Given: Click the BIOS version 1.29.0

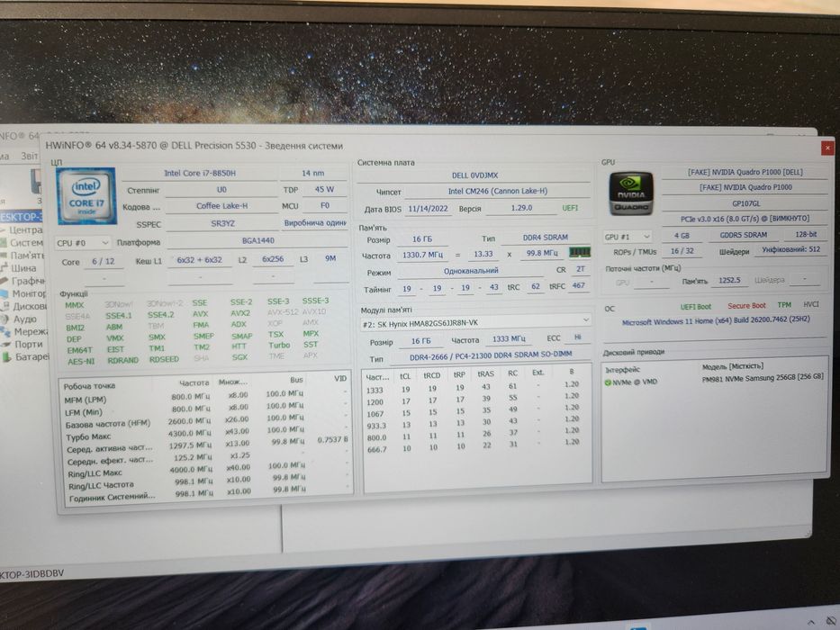Looking at the screenshot, I should click(x=521, y=207).
